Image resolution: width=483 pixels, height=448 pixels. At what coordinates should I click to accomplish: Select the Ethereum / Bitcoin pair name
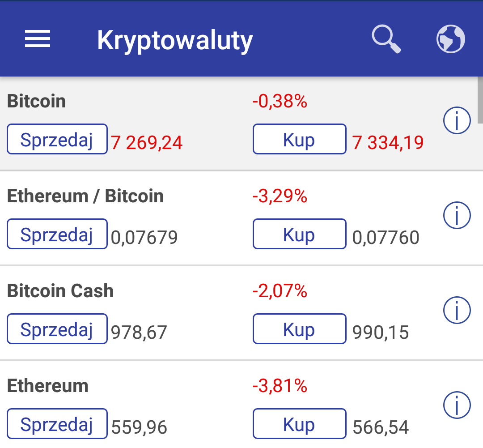click(85, 196)
